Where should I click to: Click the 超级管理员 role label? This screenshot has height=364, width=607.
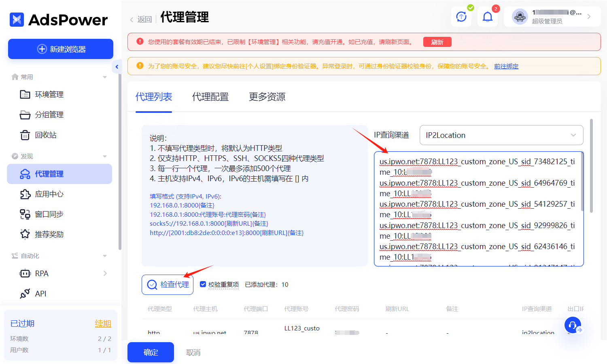tap(547, 21)
